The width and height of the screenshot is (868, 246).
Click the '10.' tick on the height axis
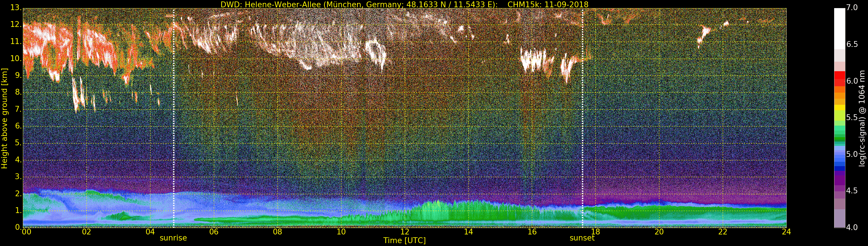[16, 58]
